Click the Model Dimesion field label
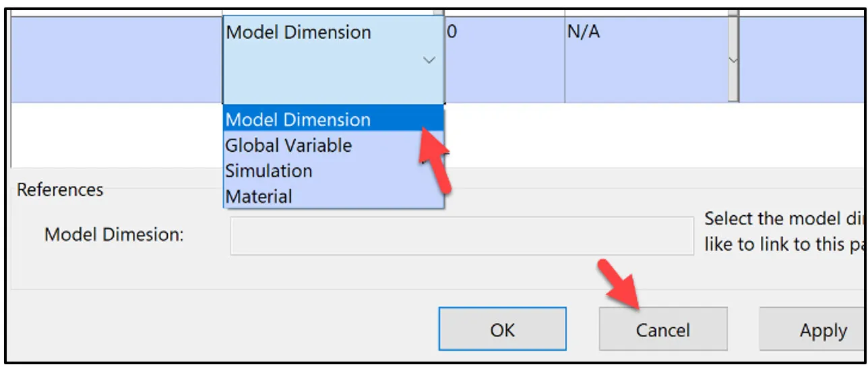 pyautogui.click(x=114, y=235)
